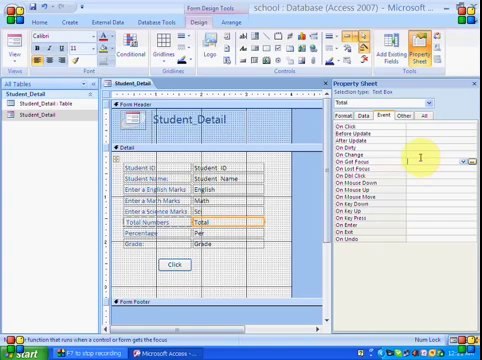Screen dimensions: 482x360
Task: Switch to Data tab in Property Sheet
Action: (363, 116)
